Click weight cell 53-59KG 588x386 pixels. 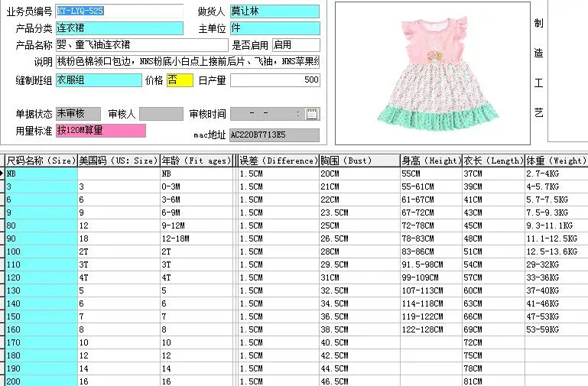(557, 329)
